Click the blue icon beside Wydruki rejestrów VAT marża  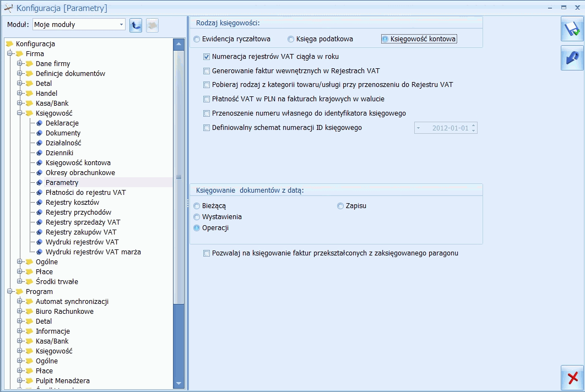[39, 252]
